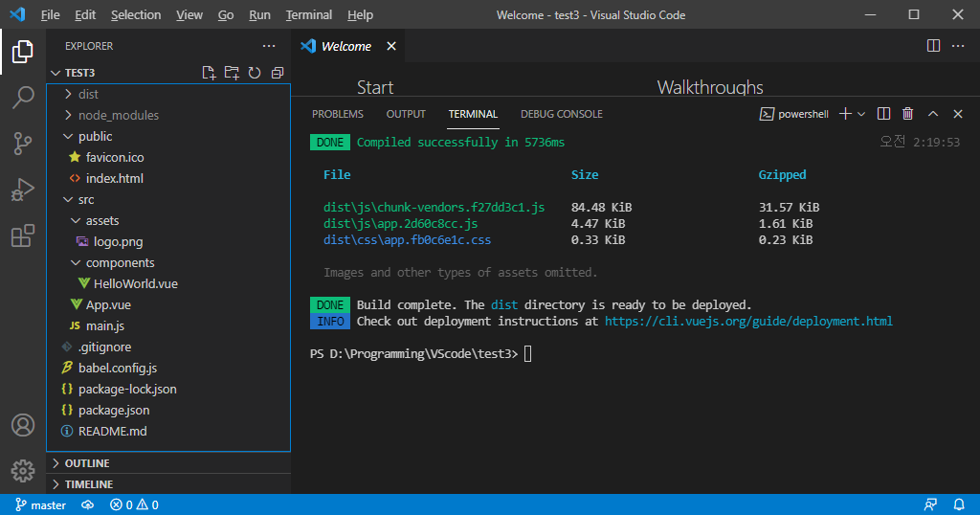Maximize the panel size with chevron
This screenshot has height=515, width=980.
932,114
